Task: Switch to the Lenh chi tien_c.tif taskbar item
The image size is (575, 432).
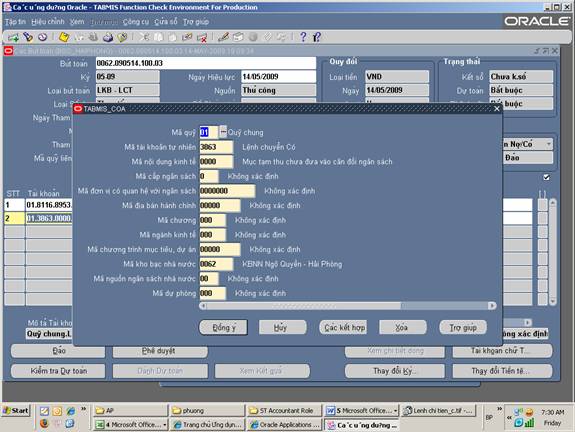Action: click(x=439, y=411)
